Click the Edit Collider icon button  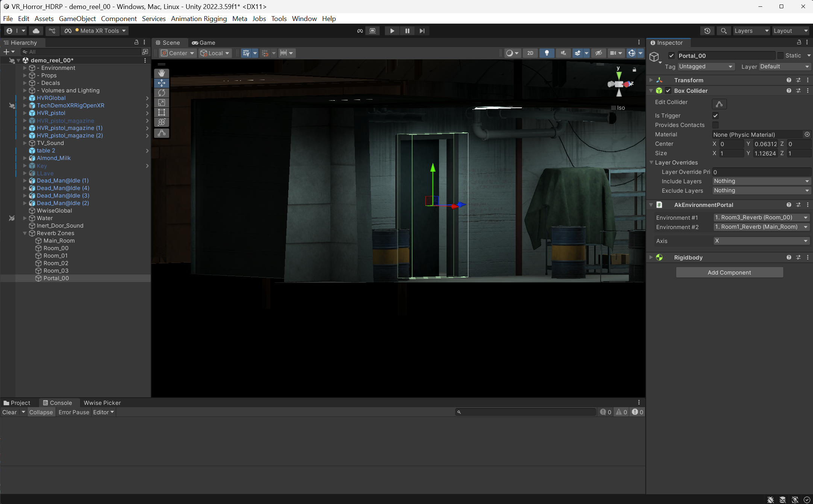tap(719, 104)
